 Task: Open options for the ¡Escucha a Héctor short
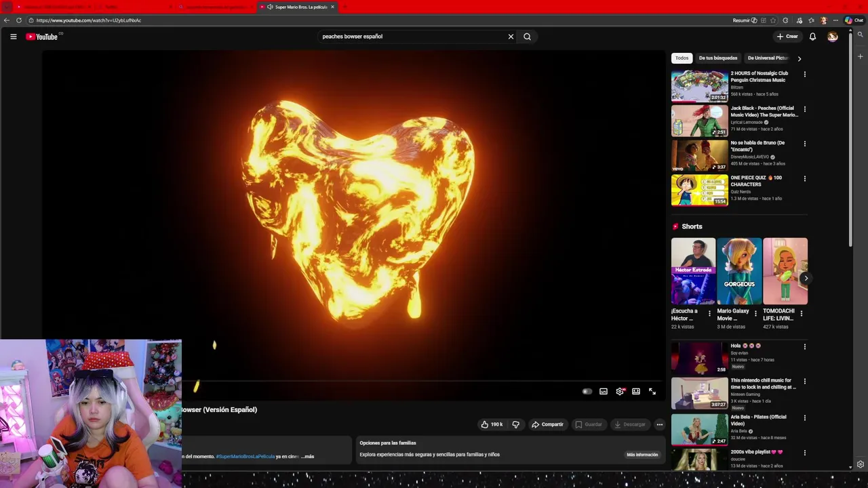(709, 313)
